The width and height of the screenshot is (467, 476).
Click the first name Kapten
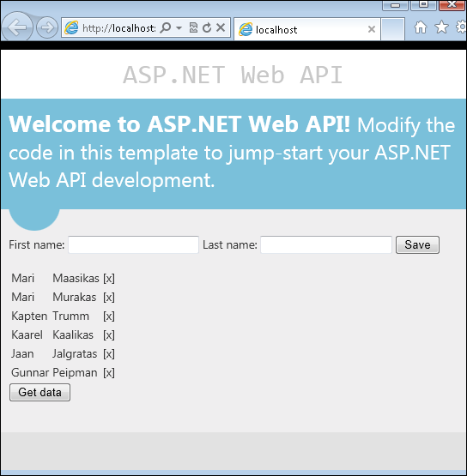pyautogui.click(x=29, y=316)
